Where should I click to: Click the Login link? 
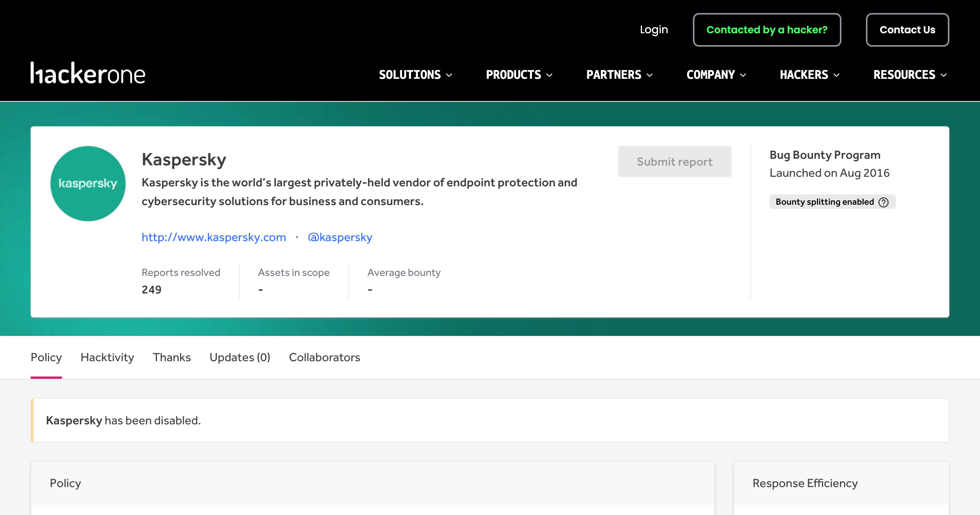(654, 30)
